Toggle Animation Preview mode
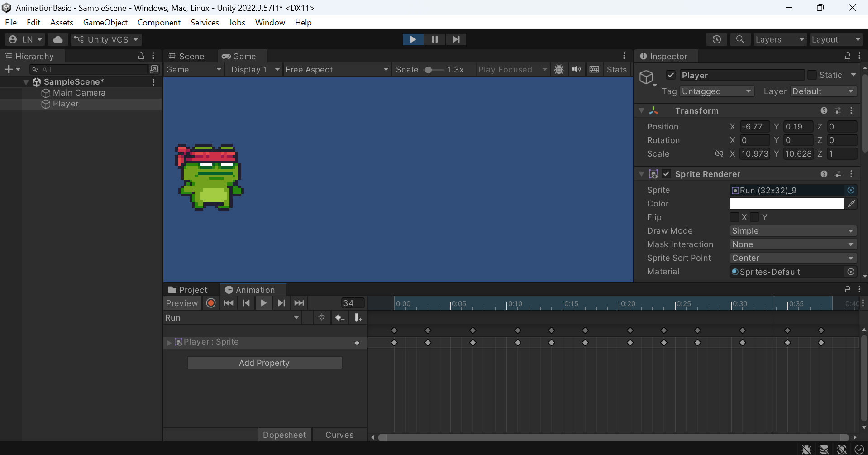This screenshot has width=868, height=455. (x=182, y=303)
